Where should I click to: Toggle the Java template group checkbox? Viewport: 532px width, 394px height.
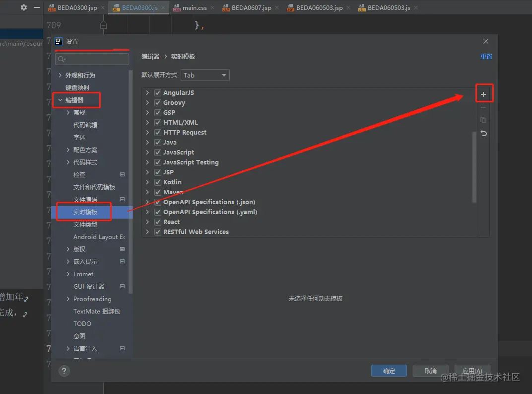(x=158, y=142)
